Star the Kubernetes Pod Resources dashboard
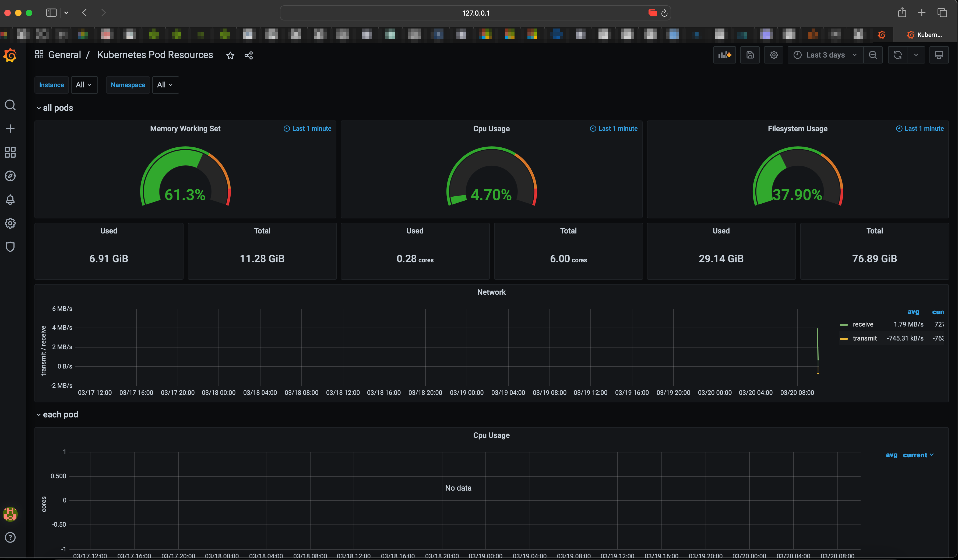The height and width of the screenshot is (560, 958). [230, 55]
